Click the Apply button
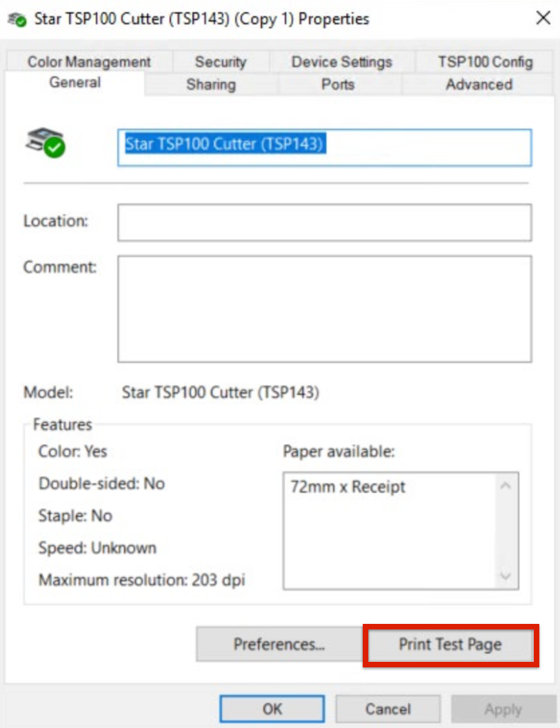 tap(503, 709)
